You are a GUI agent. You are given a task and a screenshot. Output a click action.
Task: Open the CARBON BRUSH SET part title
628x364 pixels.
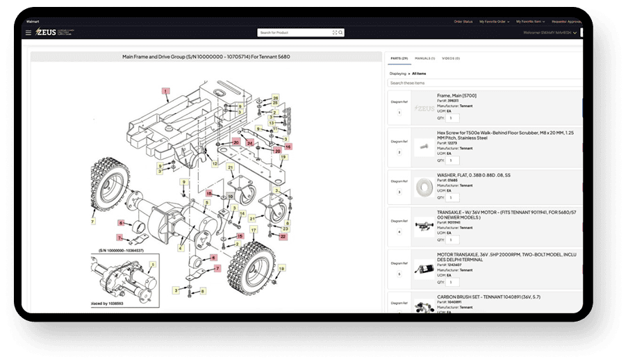488,297
